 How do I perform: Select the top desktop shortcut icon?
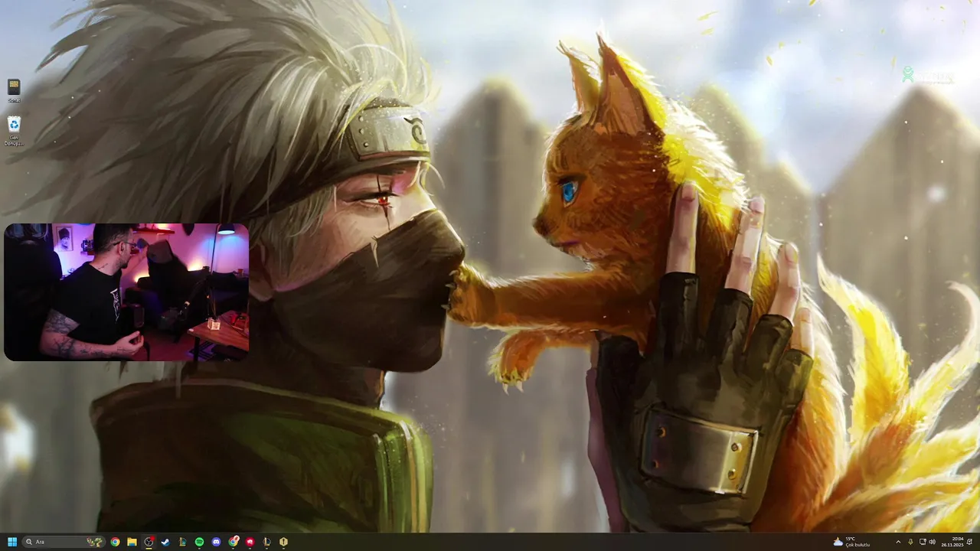(x=14, y=90)
